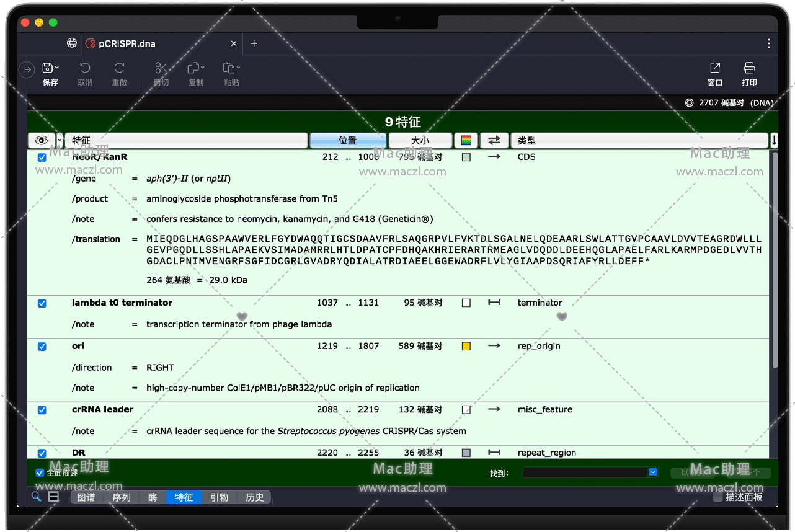Click the Print (打印) icon

pos(749,68)
